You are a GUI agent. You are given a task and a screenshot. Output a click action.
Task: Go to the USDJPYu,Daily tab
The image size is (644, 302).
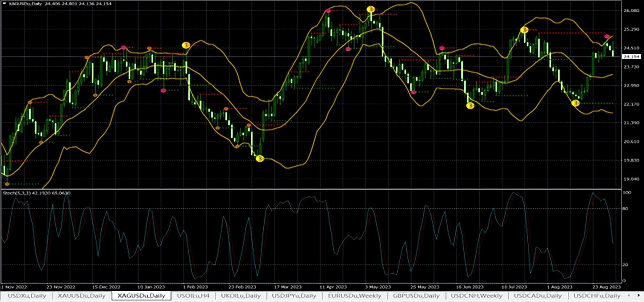(293, 296)
